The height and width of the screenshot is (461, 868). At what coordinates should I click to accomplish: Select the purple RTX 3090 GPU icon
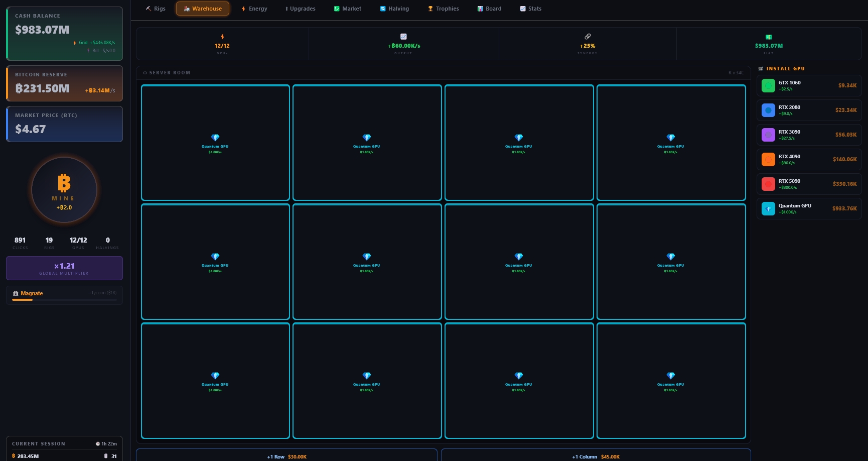click(768, 135)
